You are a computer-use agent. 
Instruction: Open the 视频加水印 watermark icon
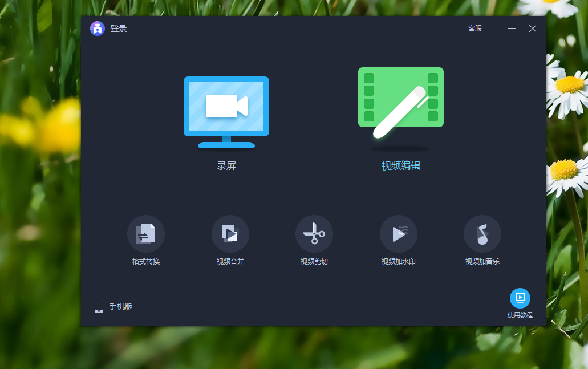coord(399,234)
